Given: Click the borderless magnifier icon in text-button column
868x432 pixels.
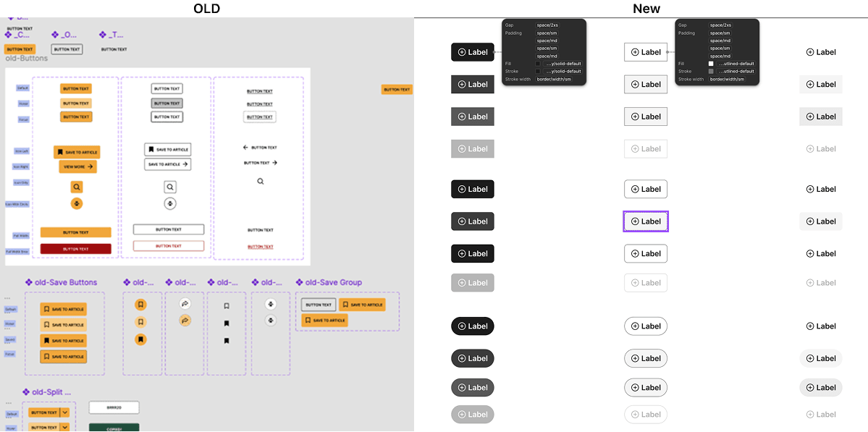Looking at the screenshot, I should (x=261, y=182).
